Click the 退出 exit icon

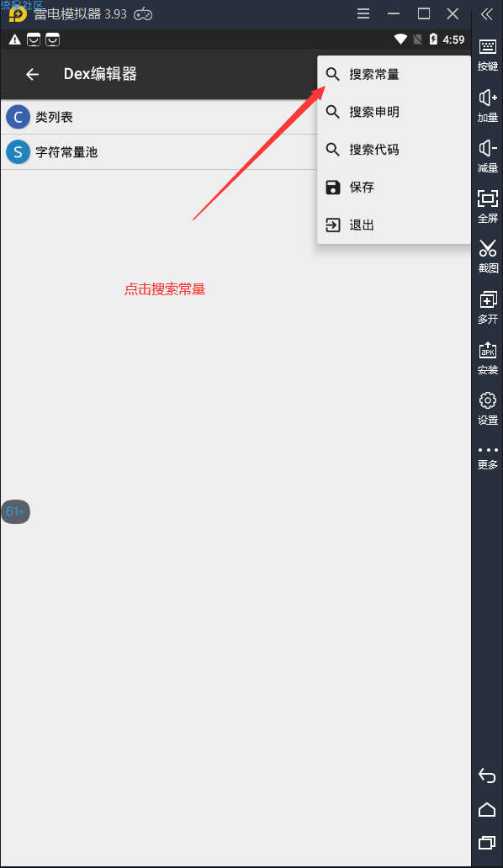tap(332, 225)
